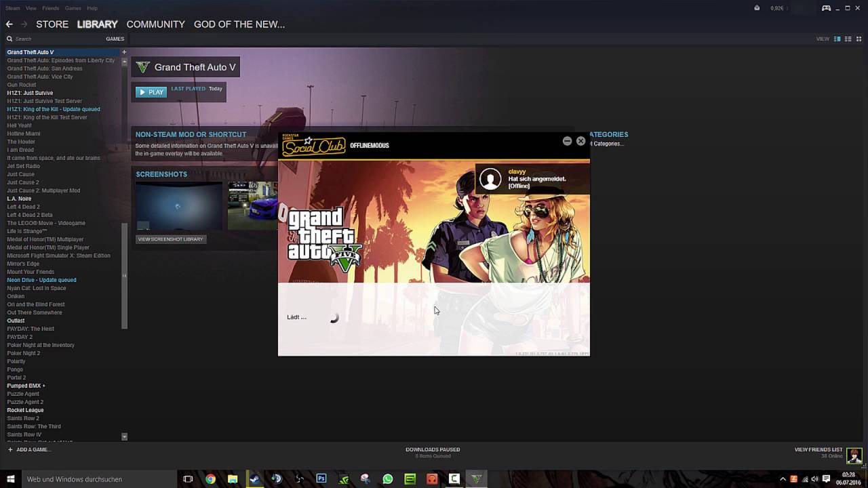Image resolution: width=868 pixels, height=488 pixels.
Task: Close the Social Club launcher window
Action: point(580,141)
